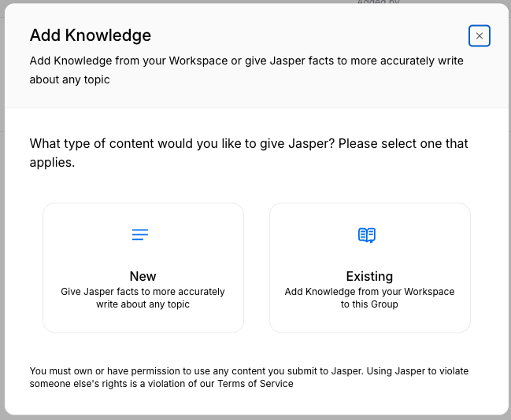
Task: Select the New knowledge card
Action: [x=143, y=267]
